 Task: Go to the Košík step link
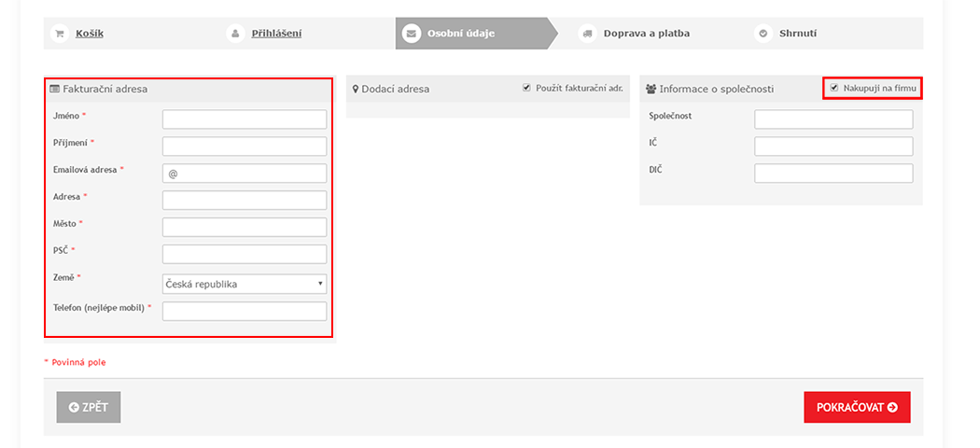(x=90, y=34)
